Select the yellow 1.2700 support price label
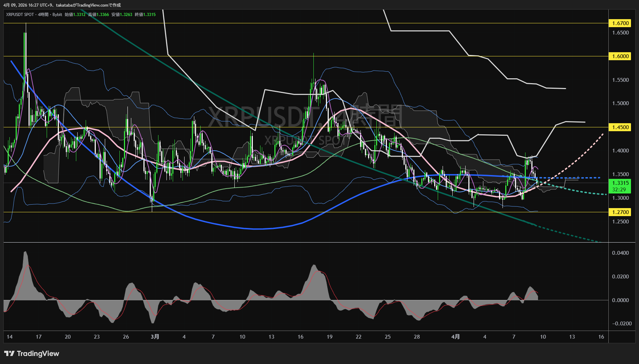This screenshot has width=639, height=364. click(x=620, y=212)
